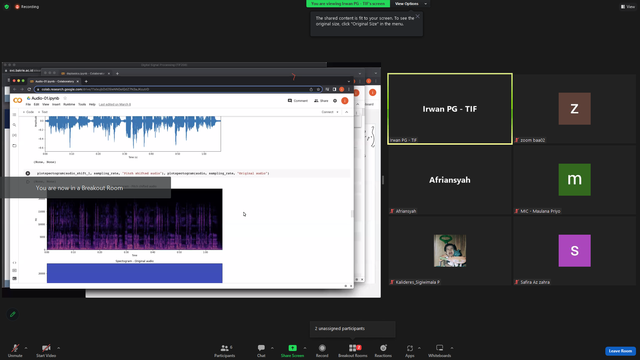640x360 pixels.
Task: Click the Recording indicator
Action: tap(27, 7)
